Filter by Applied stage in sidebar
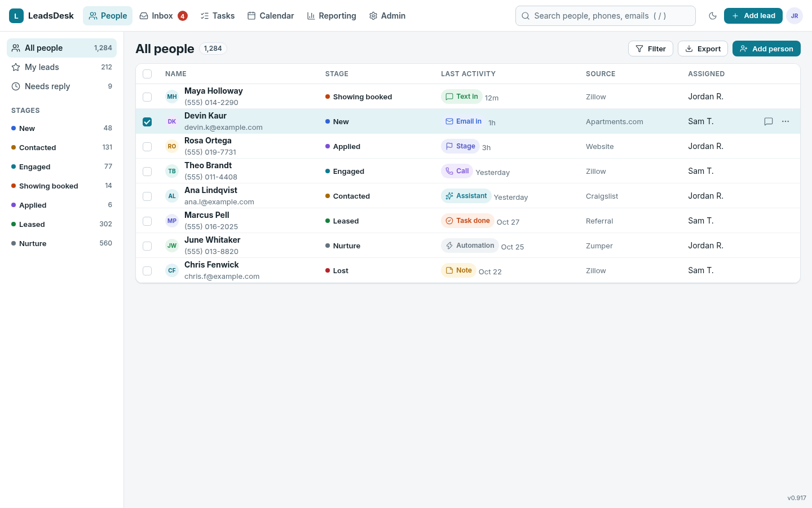The height and width of the screenshot is (508, 812). pos(62,205)
